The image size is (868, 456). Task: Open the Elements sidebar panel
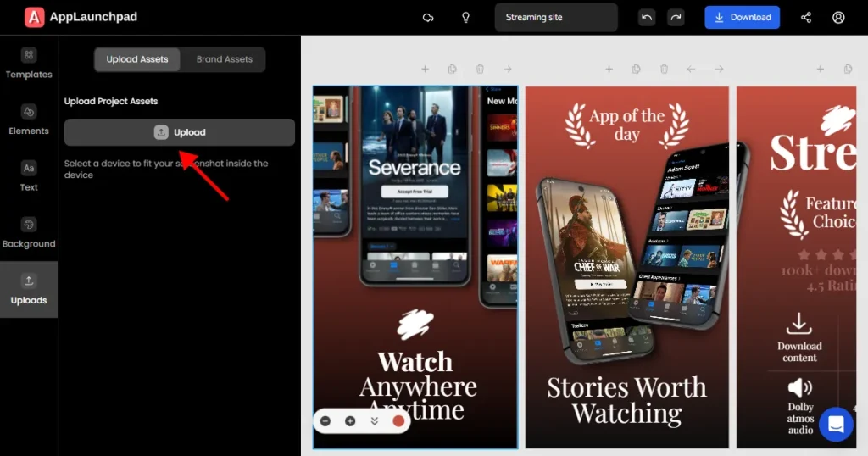click(x=29, y=120)
